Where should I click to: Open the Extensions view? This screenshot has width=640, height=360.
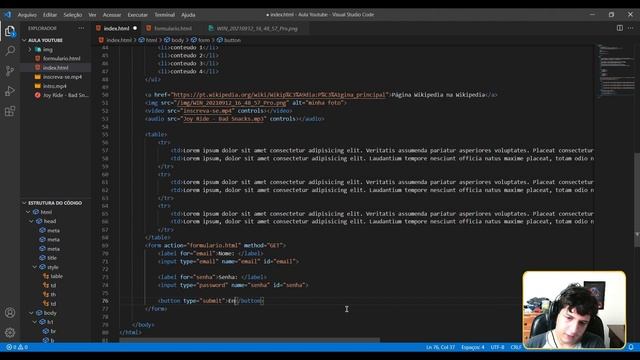click(10, 111)
